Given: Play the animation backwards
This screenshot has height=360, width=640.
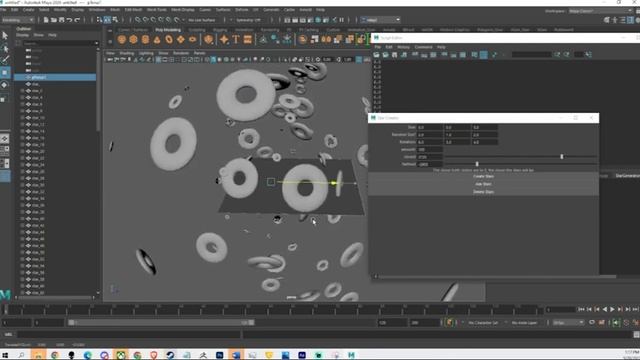Looking at the screenshot, I should coord(604,309).
